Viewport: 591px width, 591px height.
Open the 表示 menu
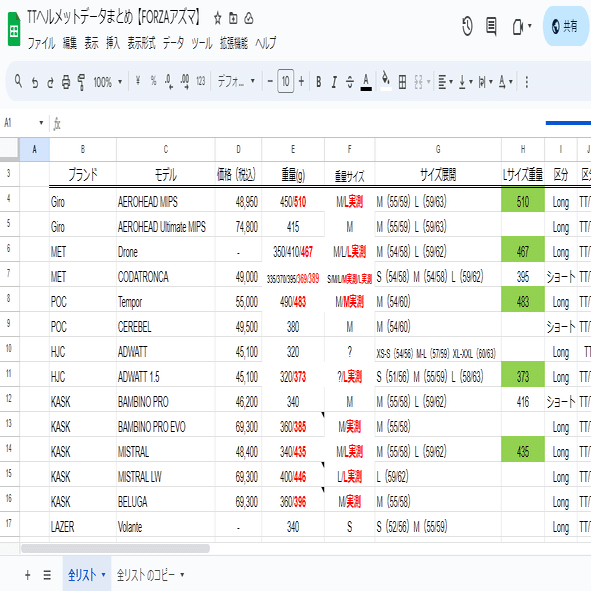[91, 43]
